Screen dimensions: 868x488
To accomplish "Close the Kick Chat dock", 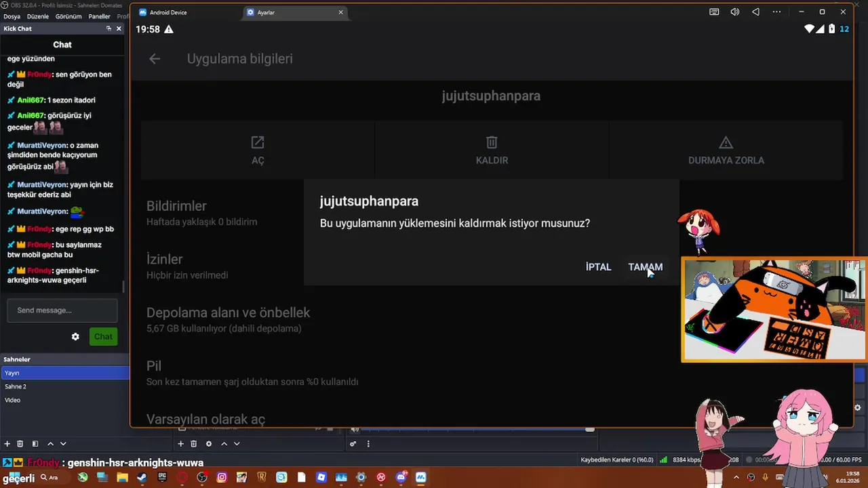I will pyautogui.click(x=119, y=28).
